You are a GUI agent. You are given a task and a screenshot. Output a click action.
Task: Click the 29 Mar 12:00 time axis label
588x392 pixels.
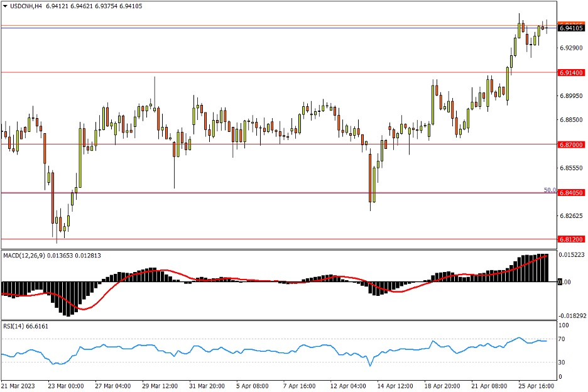click(x=160, y=386)
